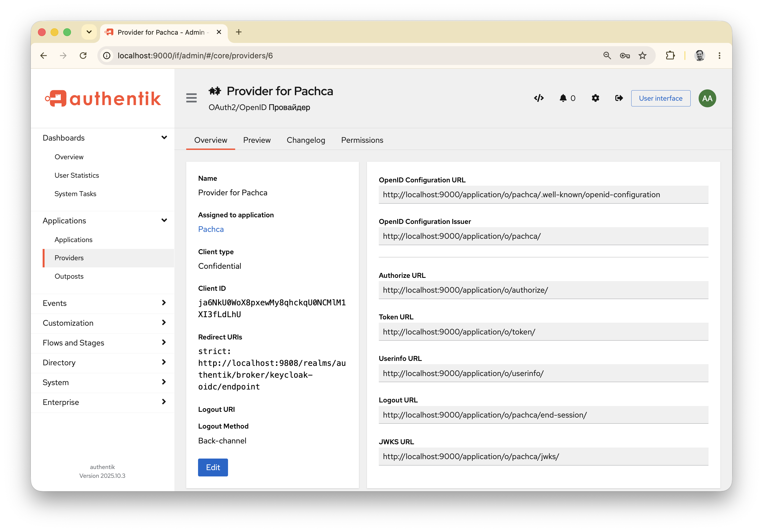Open the Pachca application link
The width and height of the screenshot is (763, 532).
(x=211, y=229)
